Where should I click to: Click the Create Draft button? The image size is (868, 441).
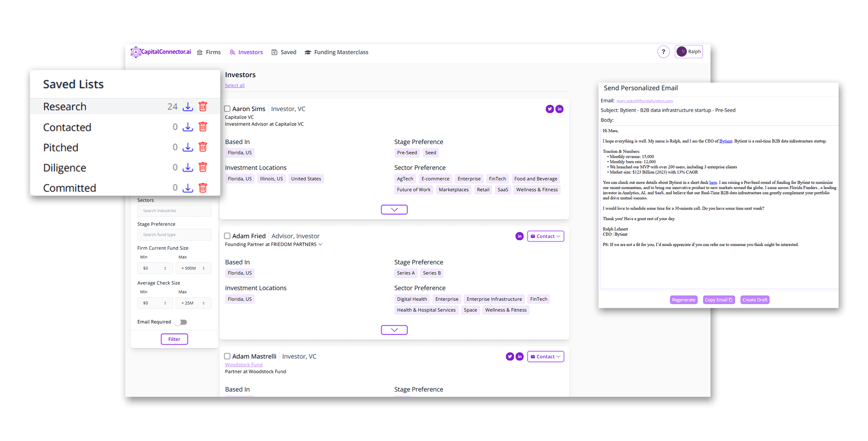[x=755, y=300]
